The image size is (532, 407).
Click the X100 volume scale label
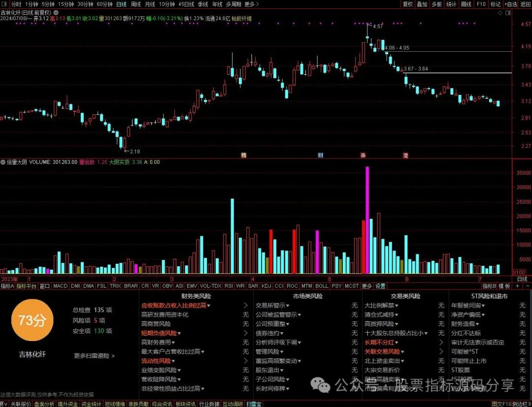pos(518,272)
